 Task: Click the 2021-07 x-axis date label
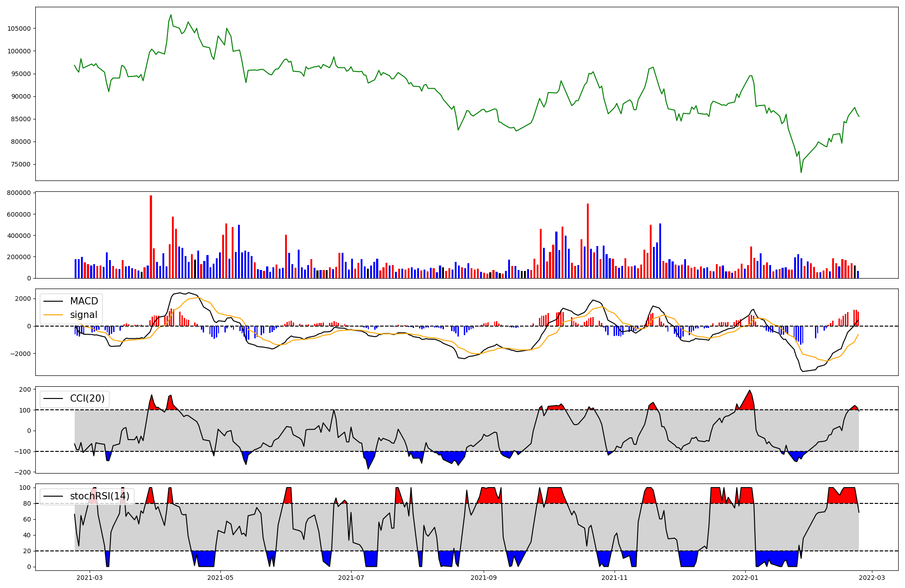click(351, 578)
